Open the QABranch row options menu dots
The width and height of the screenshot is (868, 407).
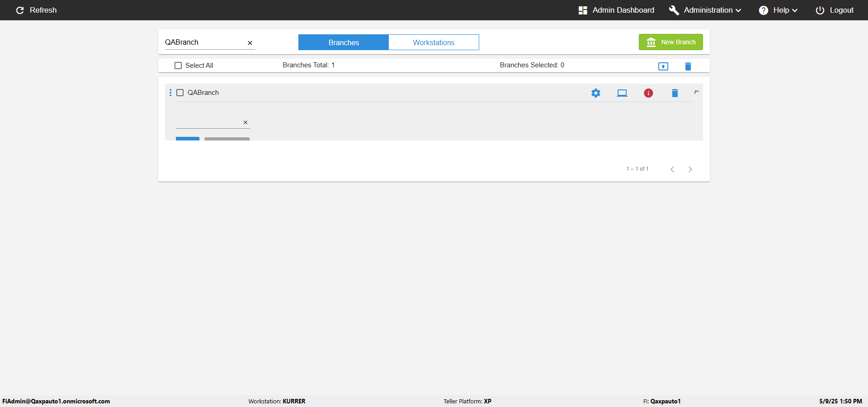click(170, 93)
